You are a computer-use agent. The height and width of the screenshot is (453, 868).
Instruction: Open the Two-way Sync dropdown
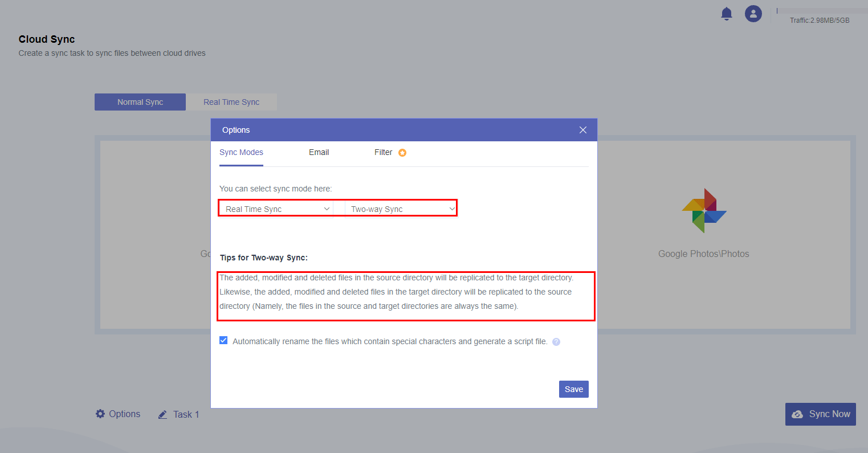[401, 209]
